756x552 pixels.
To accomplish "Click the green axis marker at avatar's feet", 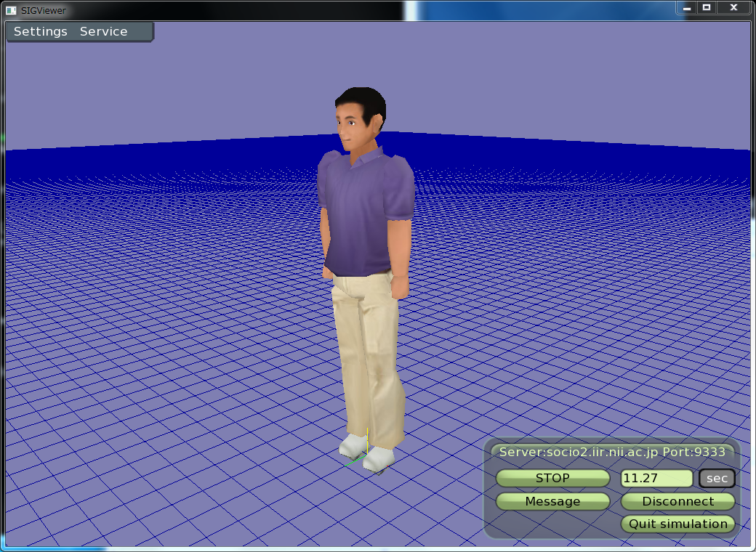I will [x=353, y=460].
